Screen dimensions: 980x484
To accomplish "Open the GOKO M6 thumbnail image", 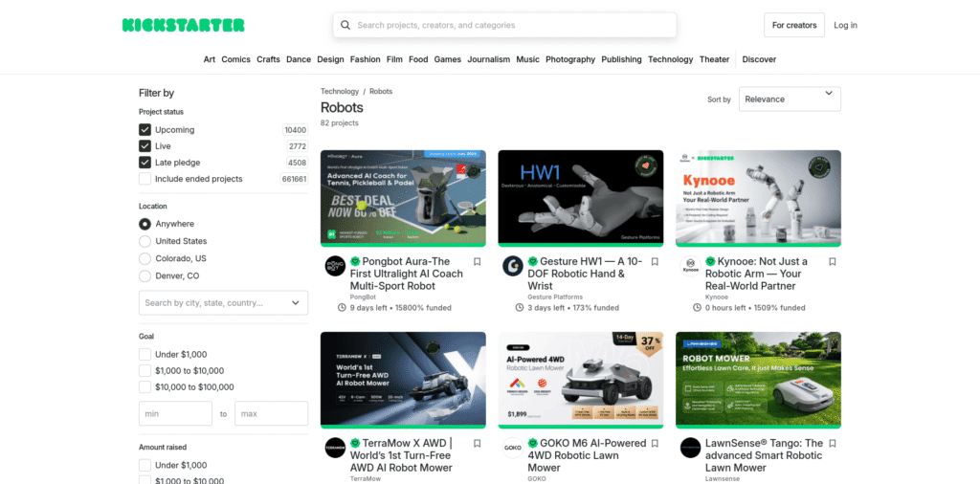I will tap(581, 380).
